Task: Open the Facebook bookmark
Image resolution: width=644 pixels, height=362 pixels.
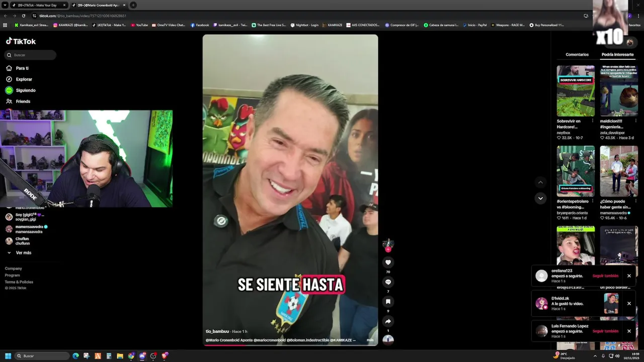Action: [200, 25]
